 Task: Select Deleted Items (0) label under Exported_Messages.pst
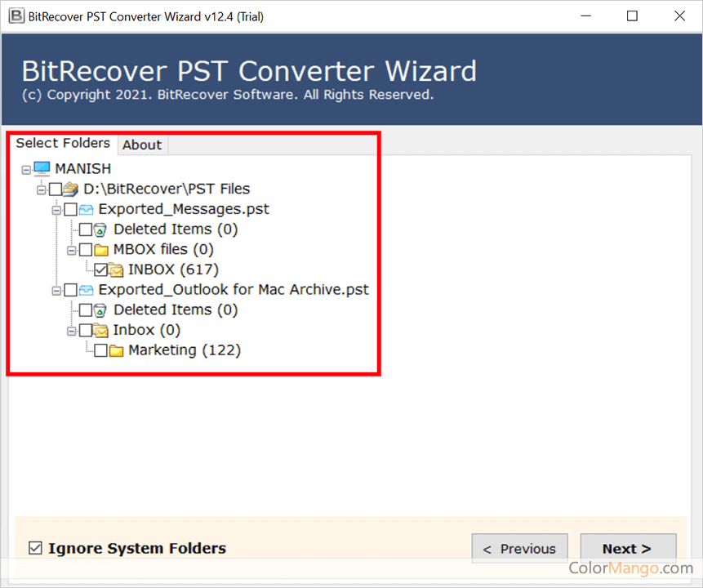176,229
